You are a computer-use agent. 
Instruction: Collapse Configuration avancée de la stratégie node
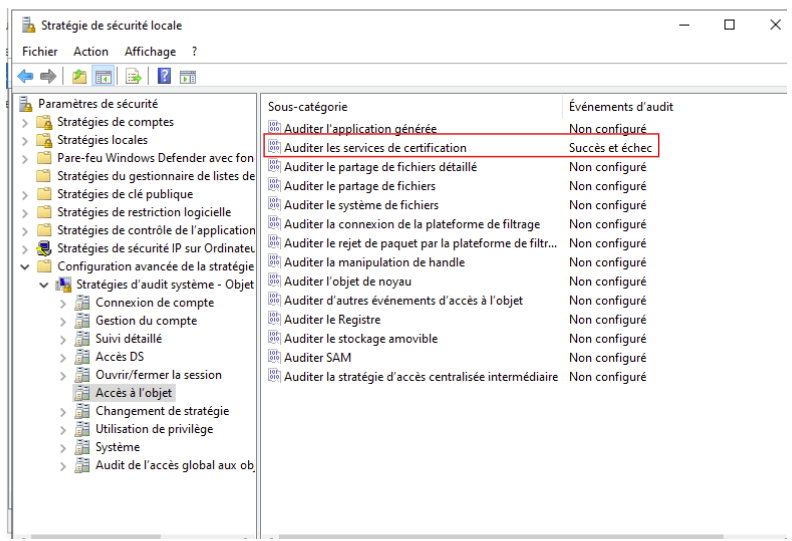click(25, 267)
